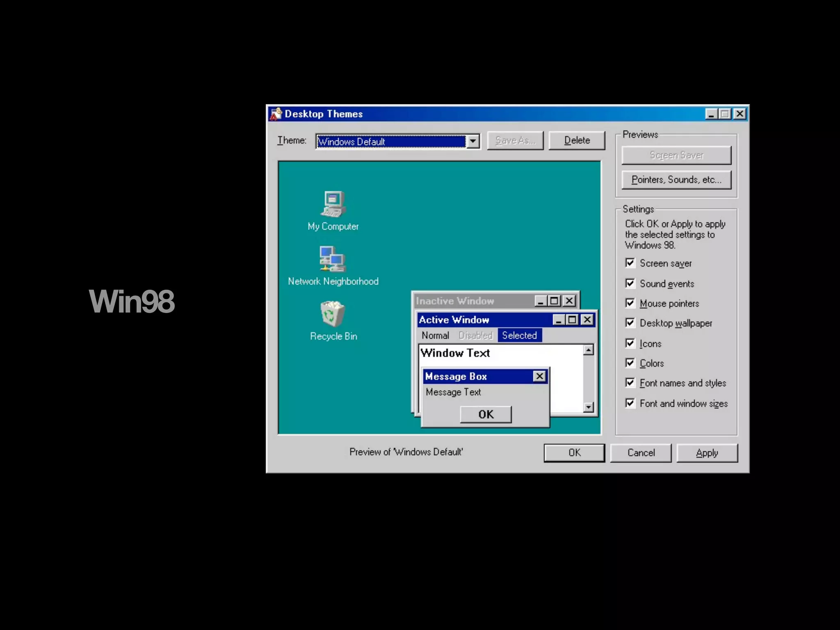Screen dimensions: 840x630
Task: Toggle the Mouse pointers checkbox
Action: point(630,303)
